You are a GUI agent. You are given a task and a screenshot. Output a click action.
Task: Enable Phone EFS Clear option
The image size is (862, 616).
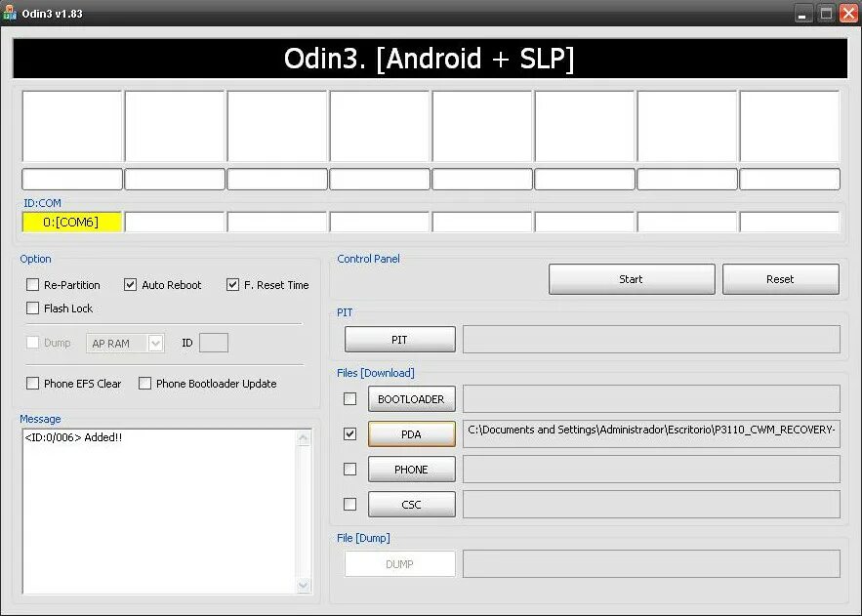pyautogui.click(x=32, y=383)
